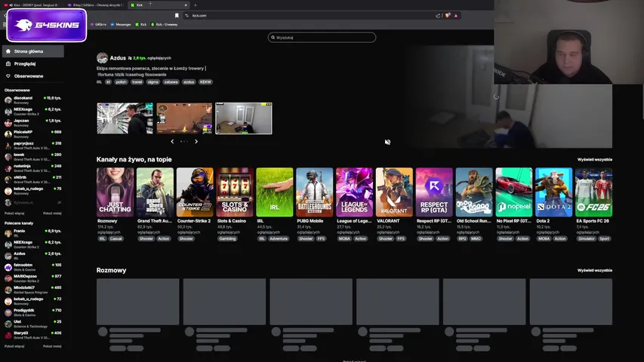Click the sigma tag

click(153, 82)
